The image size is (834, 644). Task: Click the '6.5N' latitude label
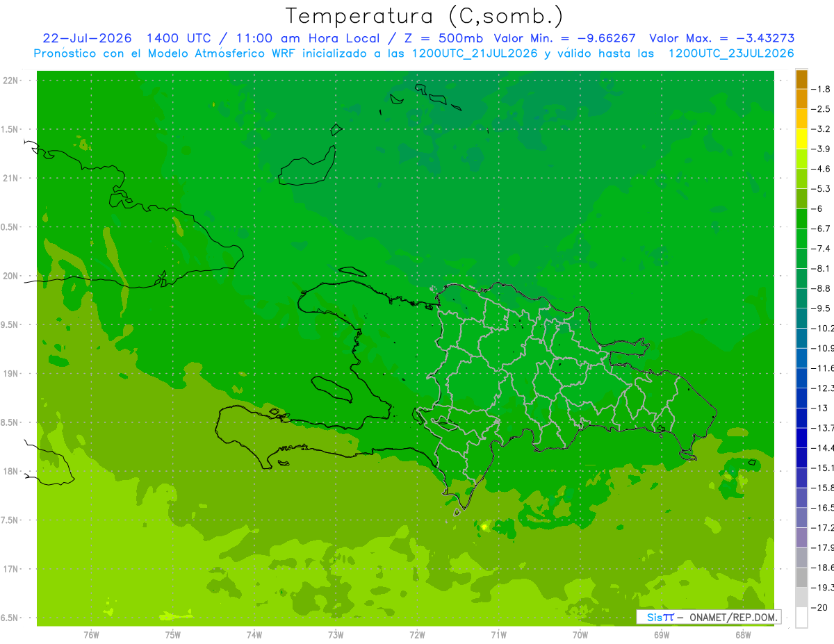pyautogui.click(x=10, y=618)
